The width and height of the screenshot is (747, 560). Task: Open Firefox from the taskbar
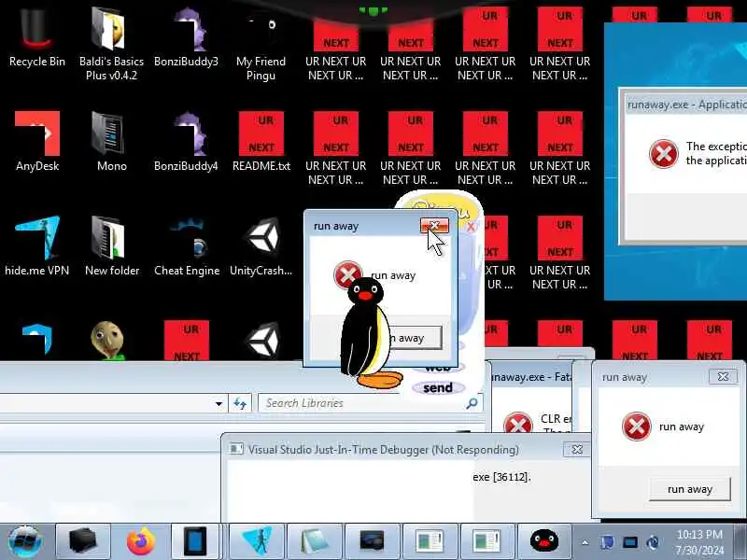tap(141, 541)
